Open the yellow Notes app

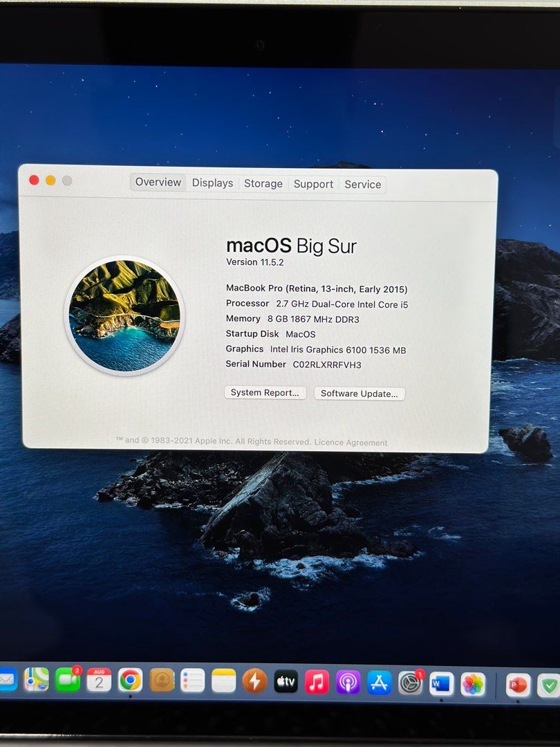(223, 681)
